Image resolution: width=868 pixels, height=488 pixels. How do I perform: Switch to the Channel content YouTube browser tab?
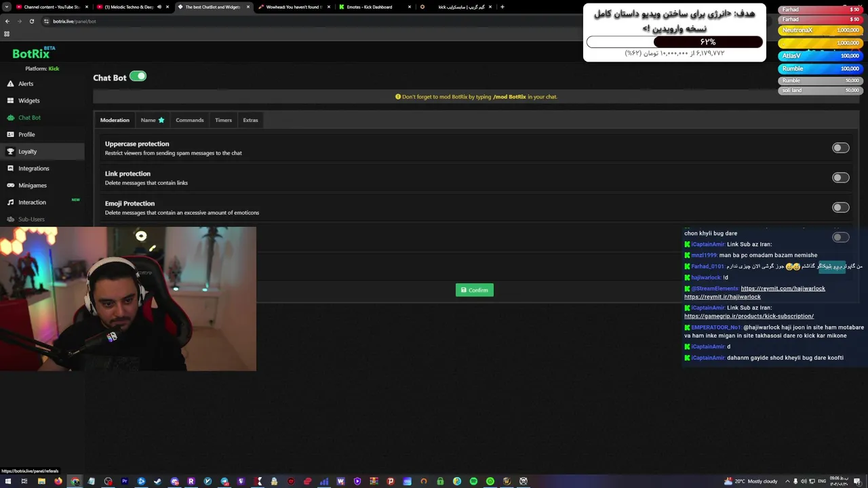tap(52, 7)
